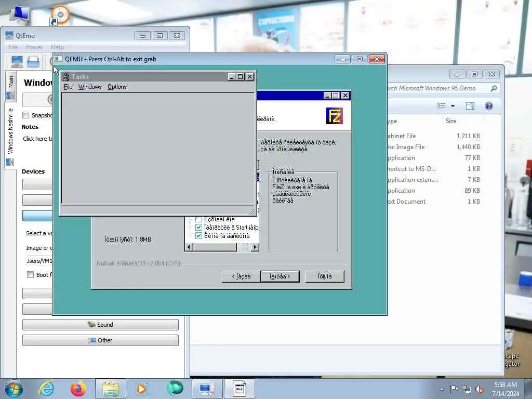Click the QEMU window title icon
Image resolution: width=532 pixels, height=399 pixels.
[x=58, y=59]
